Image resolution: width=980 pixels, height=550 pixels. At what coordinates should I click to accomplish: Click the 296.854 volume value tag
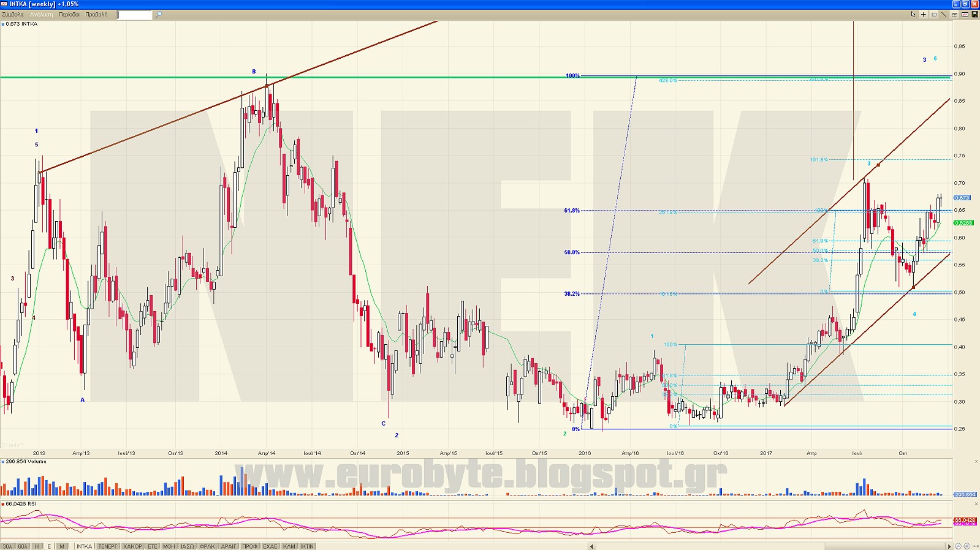pos(965,494)
